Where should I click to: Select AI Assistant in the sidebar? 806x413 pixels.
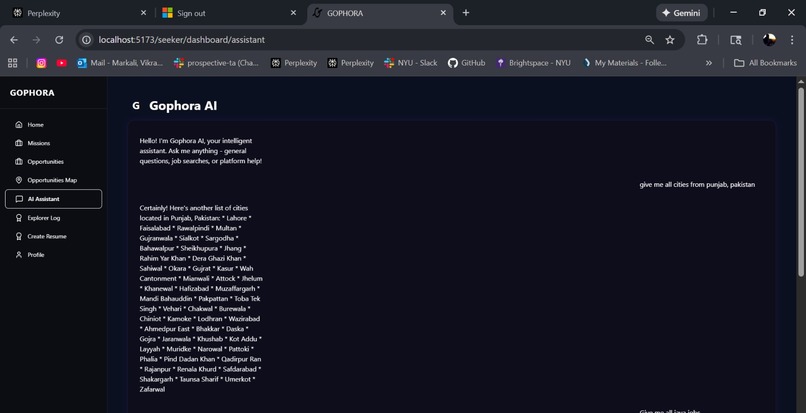[53, 199]
